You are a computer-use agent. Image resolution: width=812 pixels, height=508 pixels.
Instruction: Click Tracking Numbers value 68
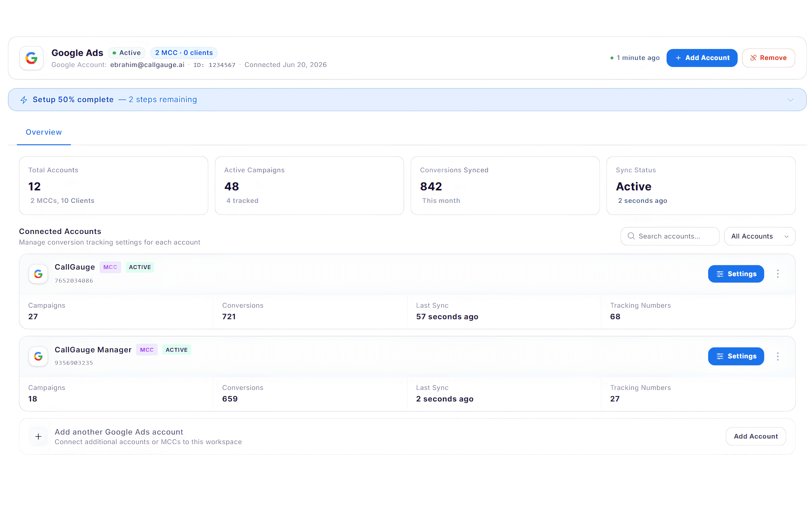click(x=615, y=317)
